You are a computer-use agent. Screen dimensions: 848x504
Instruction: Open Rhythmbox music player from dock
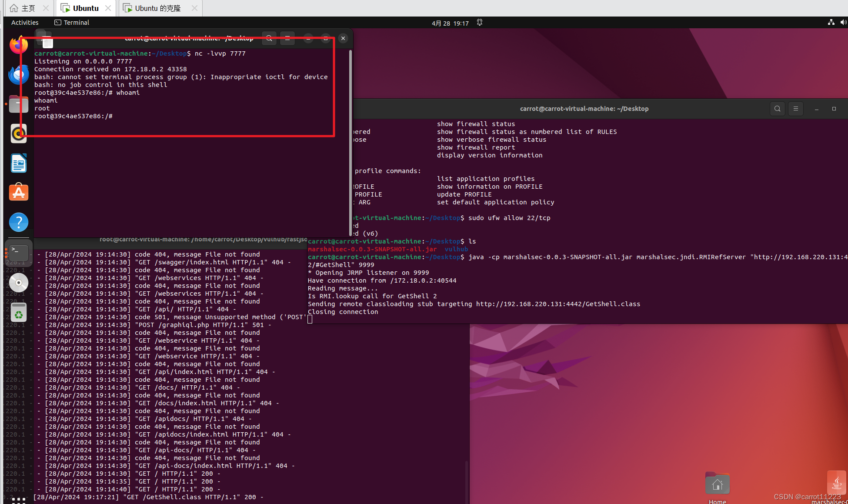tap(19, 134)
